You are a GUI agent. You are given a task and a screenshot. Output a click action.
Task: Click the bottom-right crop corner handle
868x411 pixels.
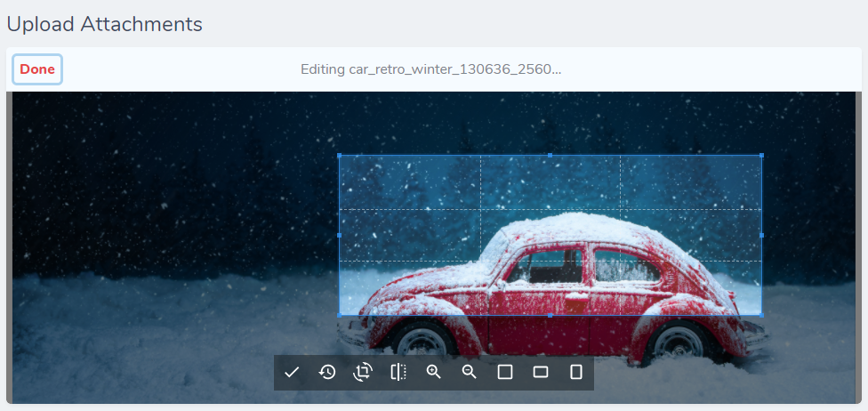click(761, 315)
